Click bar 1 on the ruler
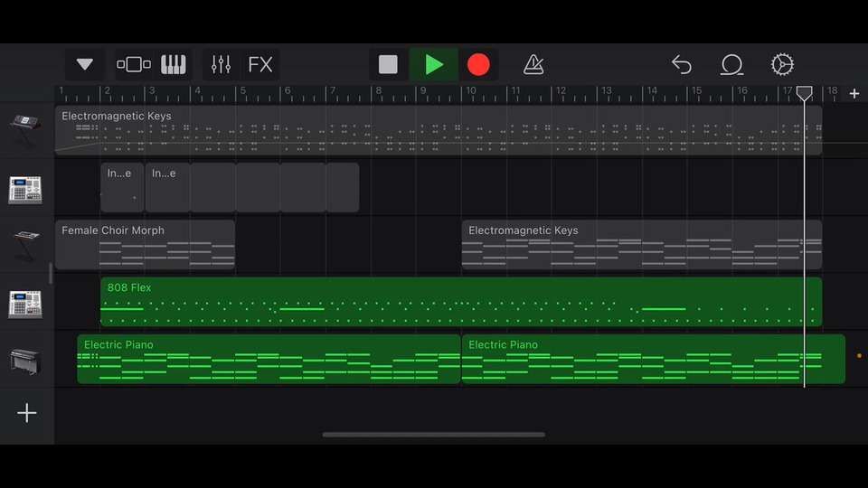This screenshot has width=868, height=488. (61, 90)
